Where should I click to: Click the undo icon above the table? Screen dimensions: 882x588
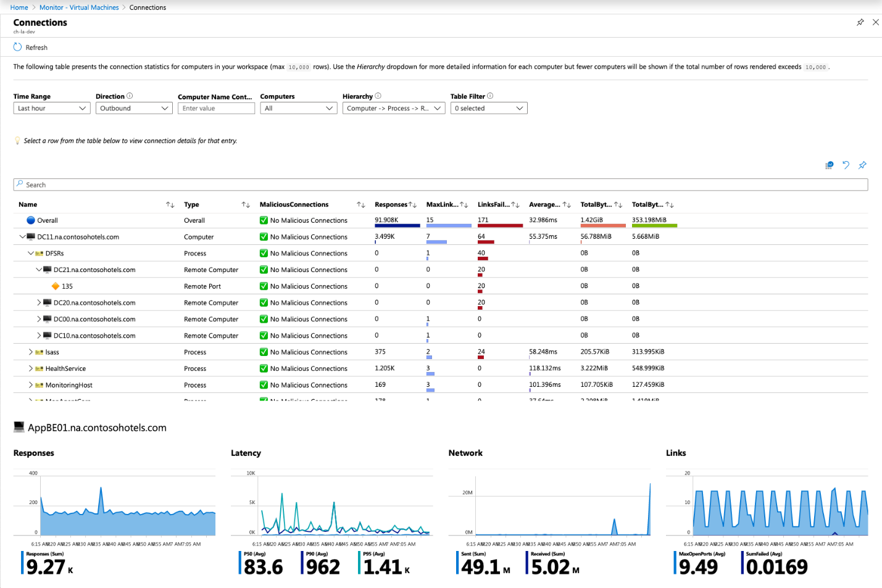tap(846, 165)
